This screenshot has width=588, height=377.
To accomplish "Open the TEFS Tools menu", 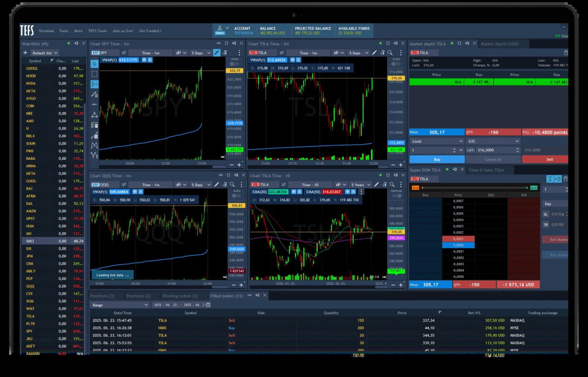I will tap(98, 31).
